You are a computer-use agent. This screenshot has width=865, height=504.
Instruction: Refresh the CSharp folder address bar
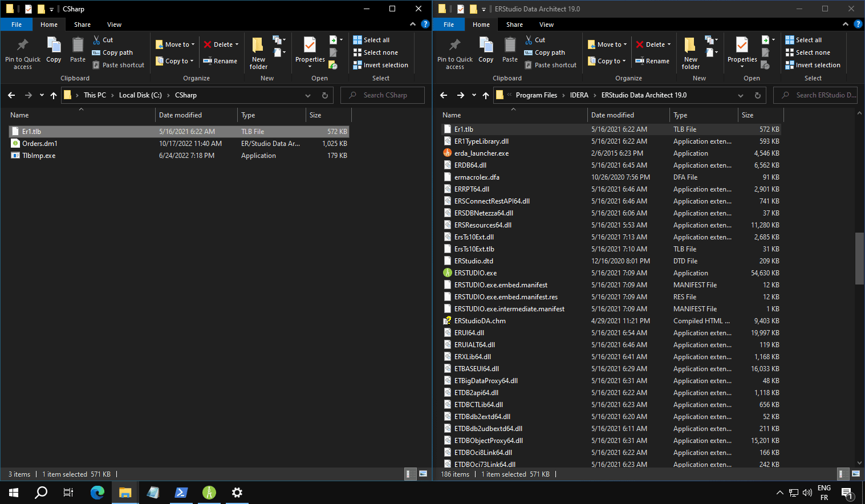point(325,95)
